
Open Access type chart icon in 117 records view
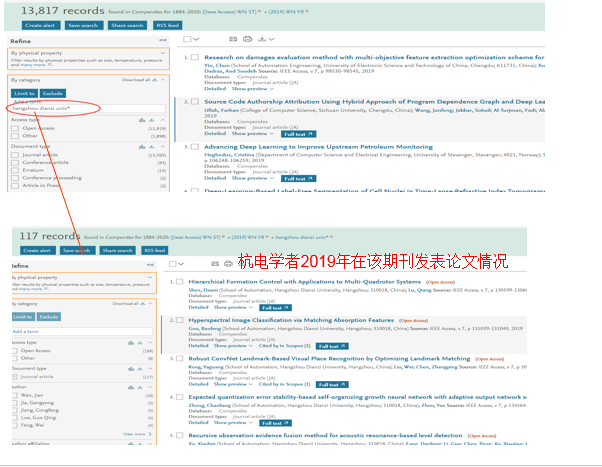coord(131,343)
